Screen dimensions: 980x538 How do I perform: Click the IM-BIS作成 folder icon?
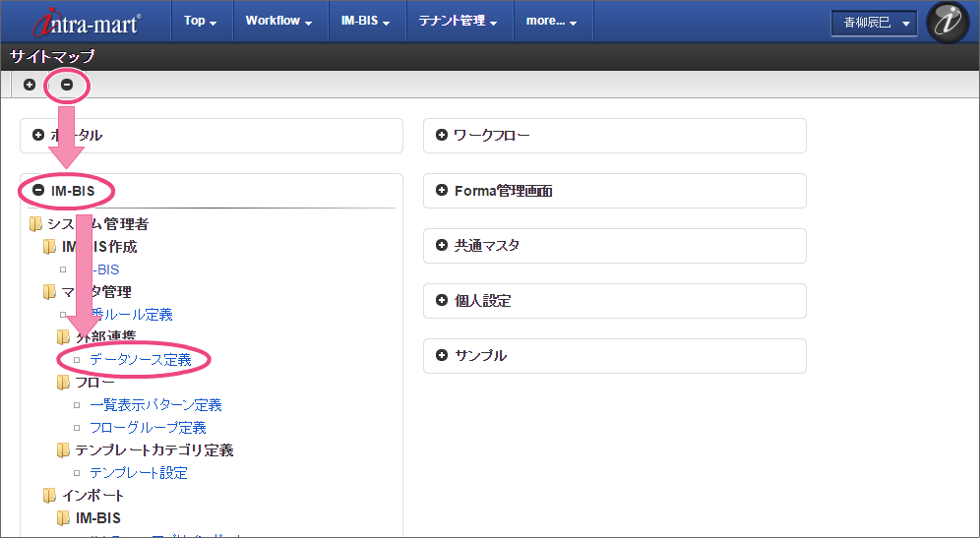pyautogui.click(x=49, y=246)
